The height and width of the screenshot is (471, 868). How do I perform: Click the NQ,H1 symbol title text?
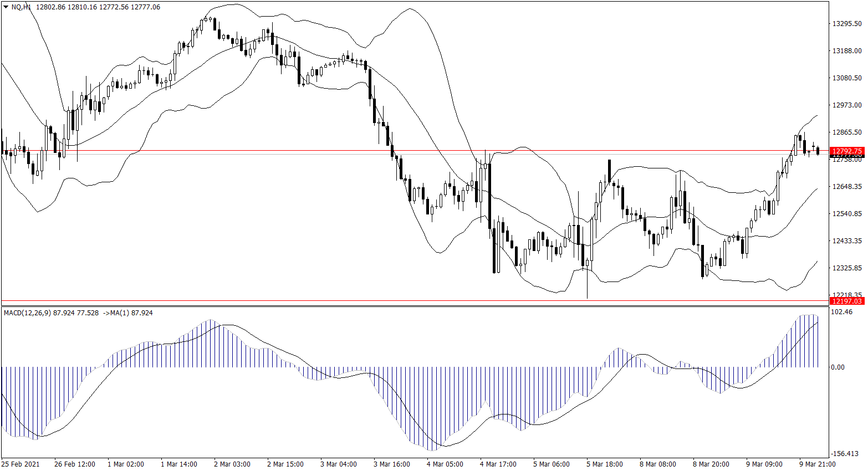[21, 7]
